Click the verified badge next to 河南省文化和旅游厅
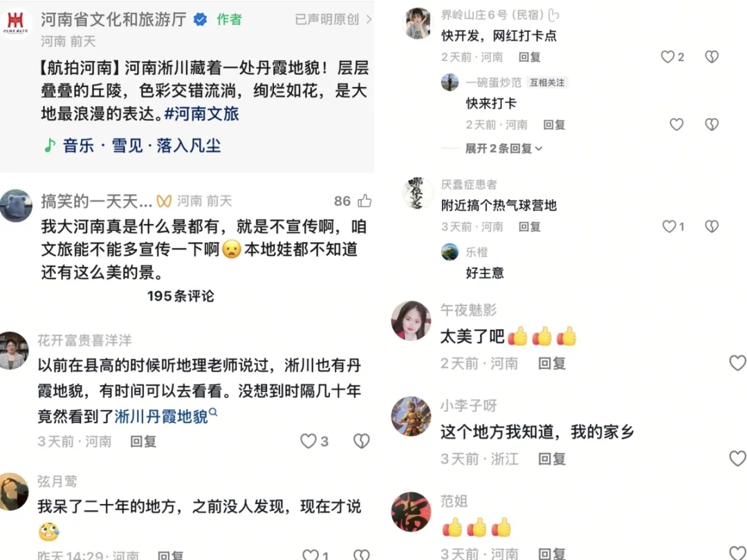The image size is (747, 560). pyautogui.click(x=200, y=19)
